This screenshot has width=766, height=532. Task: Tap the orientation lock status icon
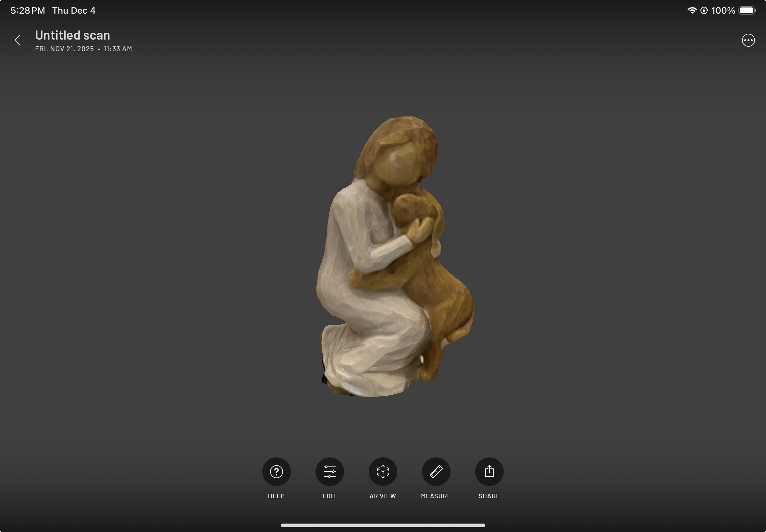[x=705, y=10]
